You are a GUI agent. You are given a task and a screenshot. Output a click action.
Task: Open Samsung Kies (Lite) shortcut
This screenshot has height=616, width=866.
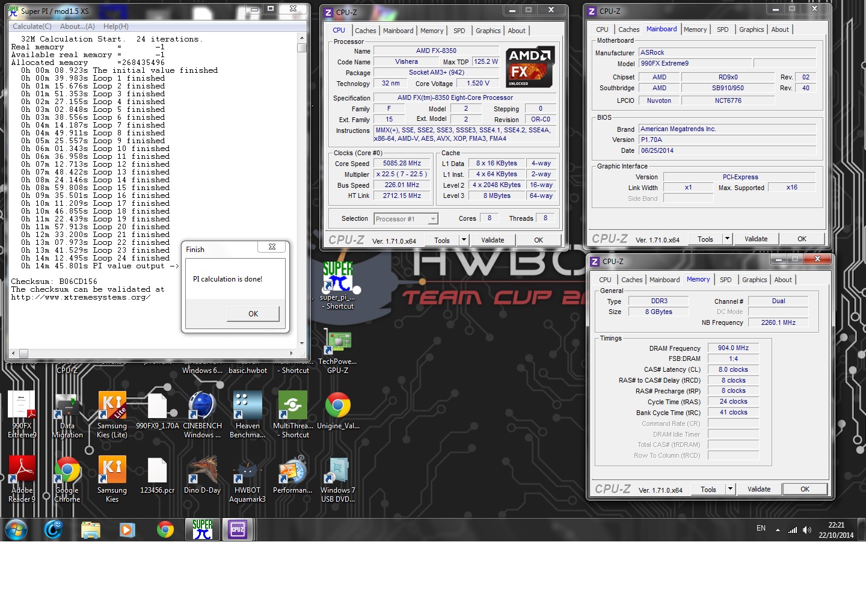(112, 414)
